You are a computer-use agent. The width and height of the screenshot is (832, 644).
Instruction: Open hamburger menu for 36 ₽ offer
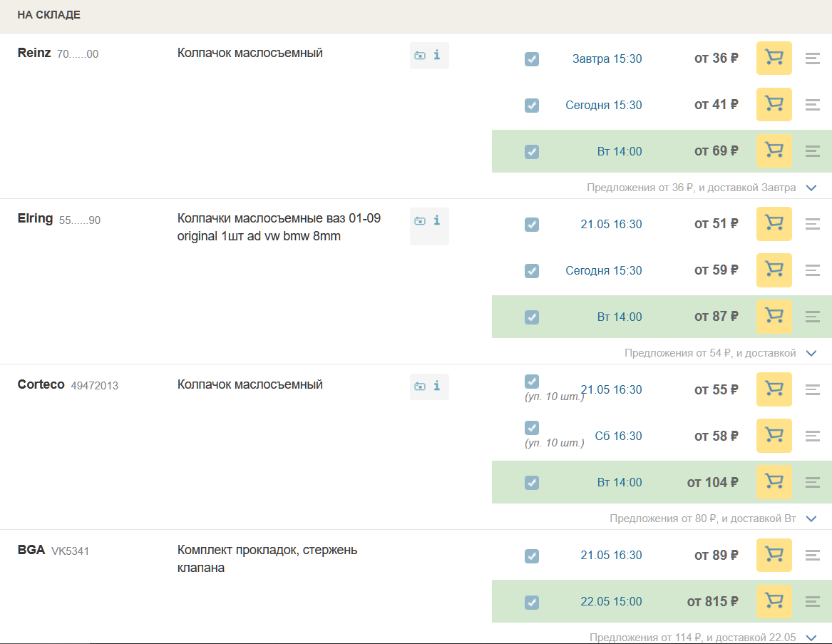[812, 58]
